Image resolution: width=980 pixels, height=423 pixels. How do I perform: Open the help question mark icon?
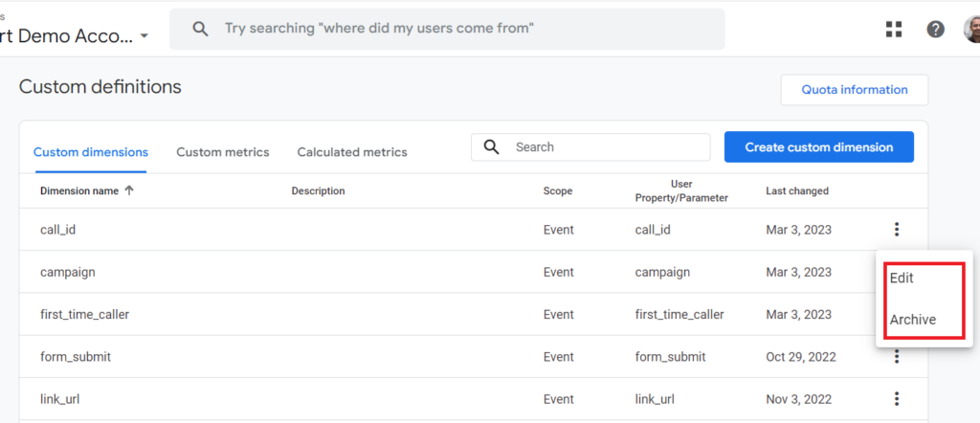point(935,29)
